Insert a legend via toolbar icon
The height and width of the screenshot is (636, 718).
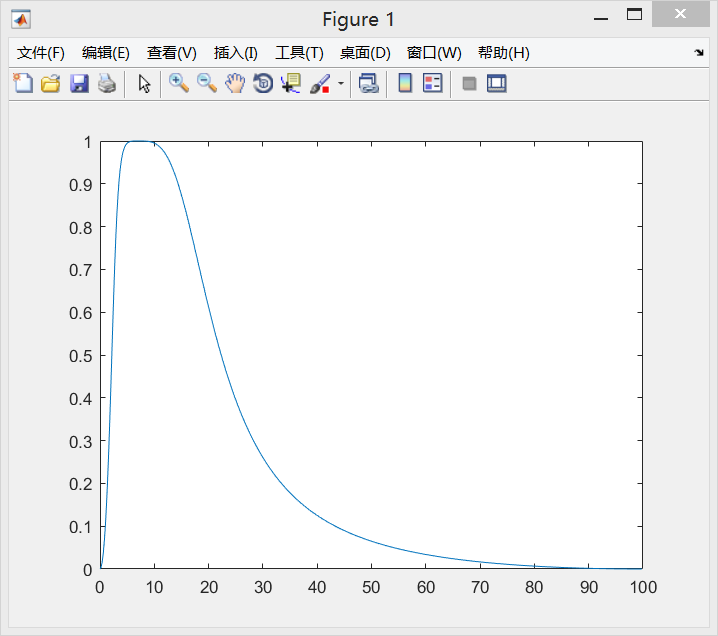click(x=433, y=83)
